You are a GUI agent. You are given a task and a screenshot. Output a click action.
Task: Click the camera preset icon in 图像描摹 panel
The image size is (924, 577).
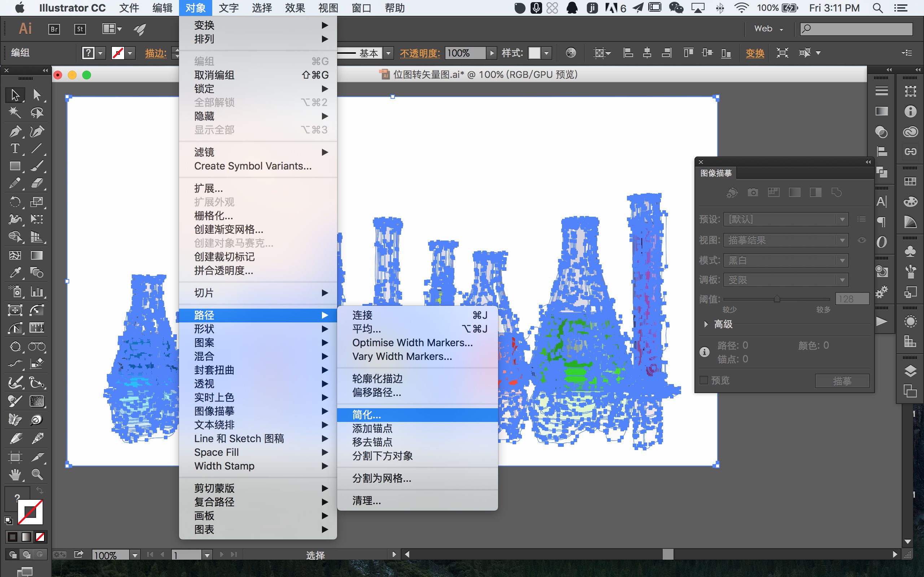click(x=753, y=193)
